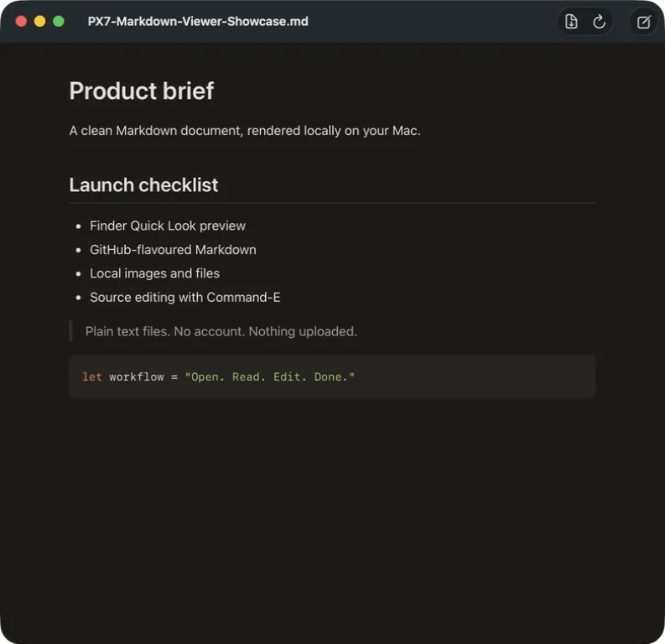Click the Launch checklist heading
The width and height of the screenshot is (665, 644).
coord(143,184)
